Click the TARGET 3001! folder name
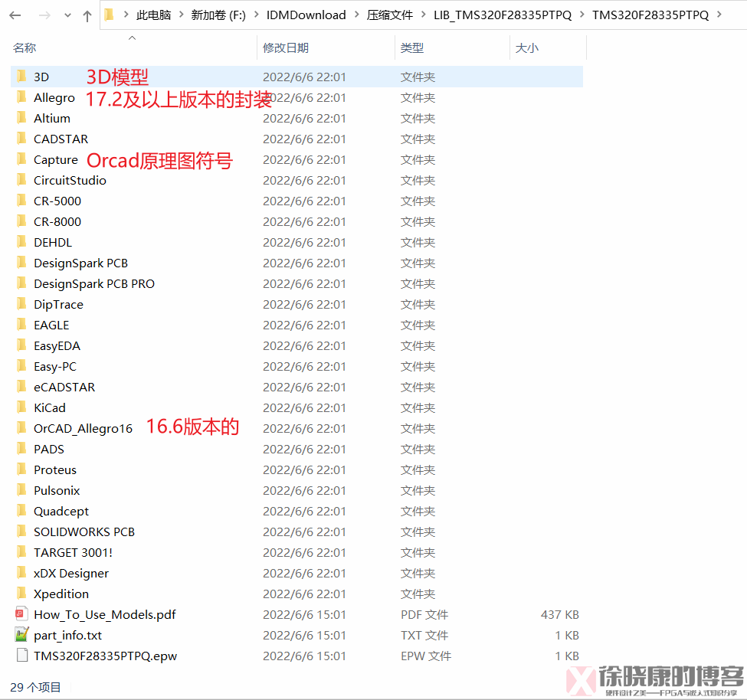This screenshot has height=700, width=747. pos(73,552)
